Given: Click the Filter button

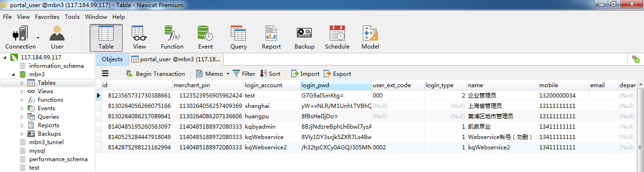Looking at the screenshot, I should pyautogui.click(x=244, y=74).
